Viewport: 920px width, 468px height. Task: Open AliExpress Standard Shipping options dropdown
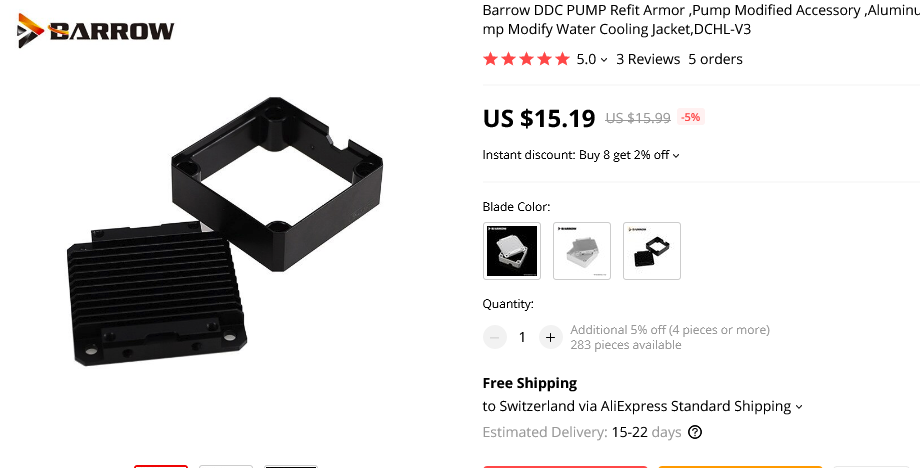(799, 407)
